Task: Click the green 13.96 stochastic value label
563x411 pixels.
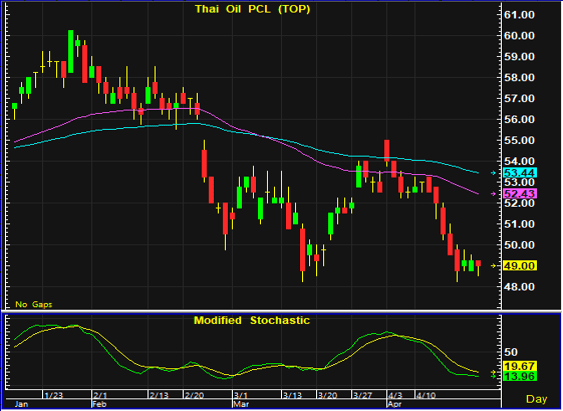Action: (x=520, y=376)
